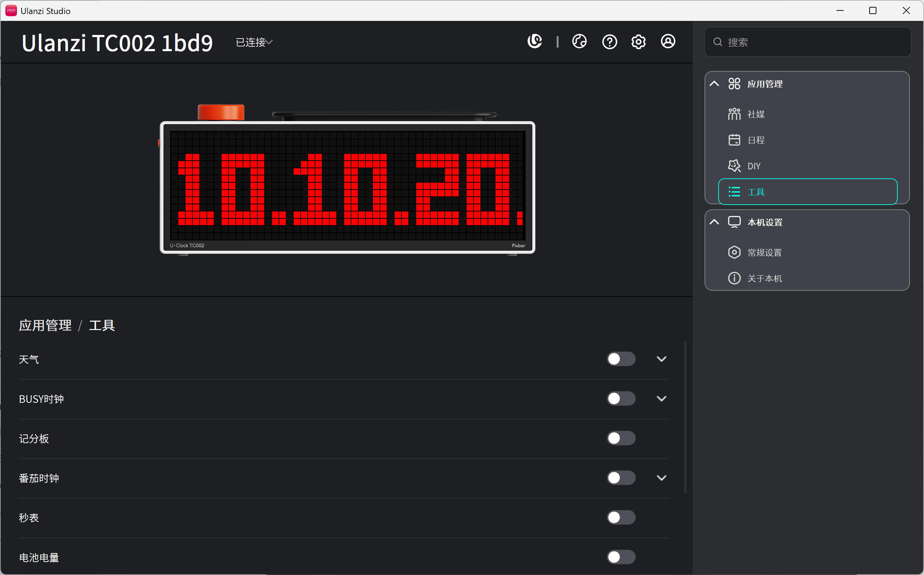Click the 天气 row label

pos(29,360)
